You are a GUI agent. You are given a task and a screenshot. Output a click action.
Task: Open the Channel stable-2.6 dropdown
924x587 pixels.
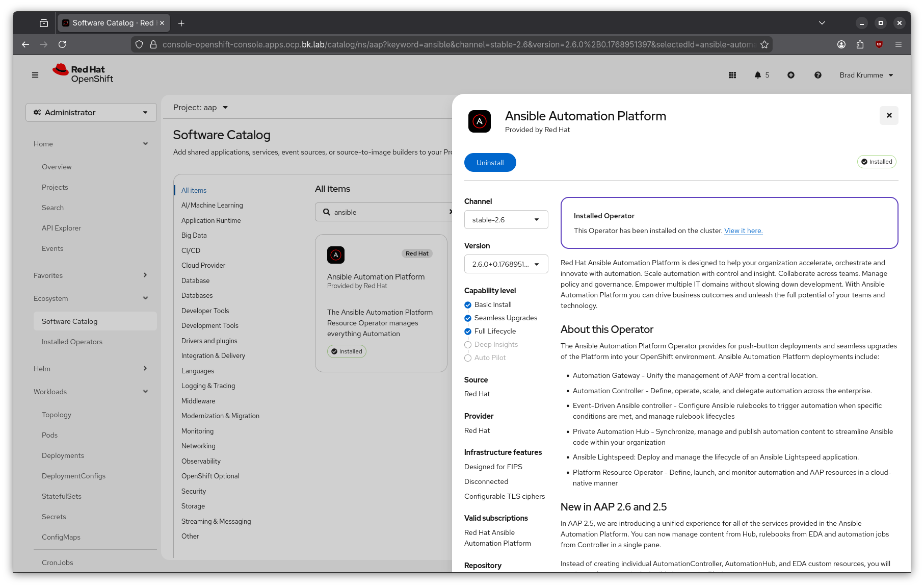click(506, 220)
